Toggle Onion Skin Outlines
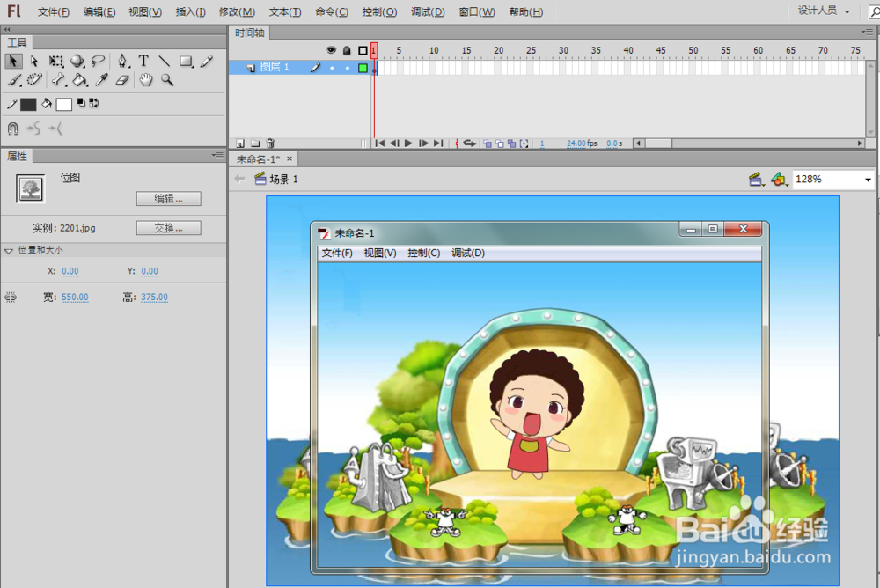Screen dimensions: 880x588 (x=500, y=143)
